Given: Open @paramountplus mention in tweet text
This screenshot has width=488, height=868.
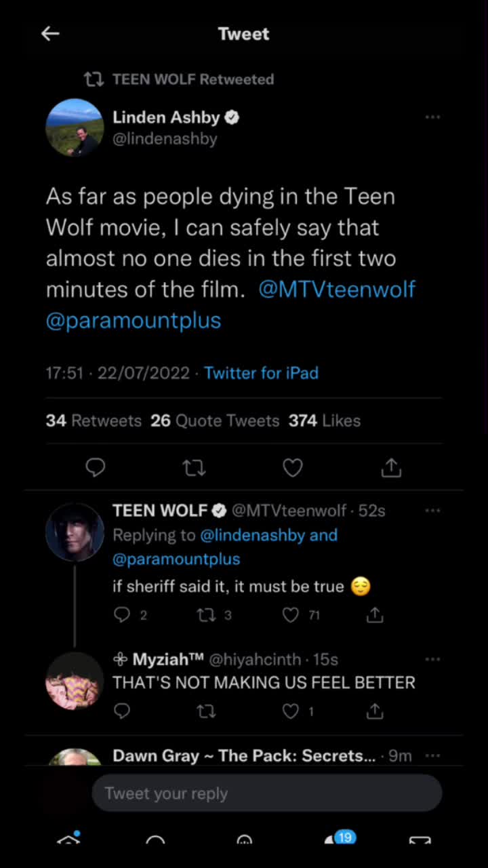Looking at the screenshot, I should 134,320.
